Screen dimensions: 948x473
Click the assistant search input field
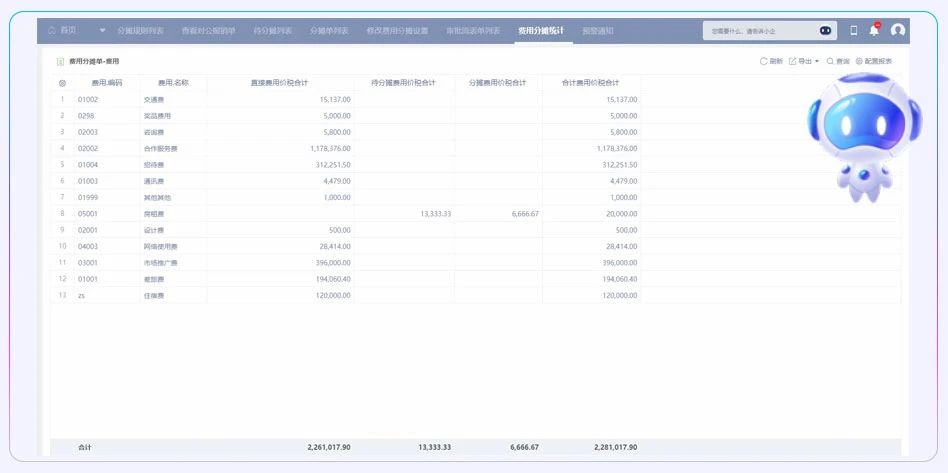click(x=760, y=31)
